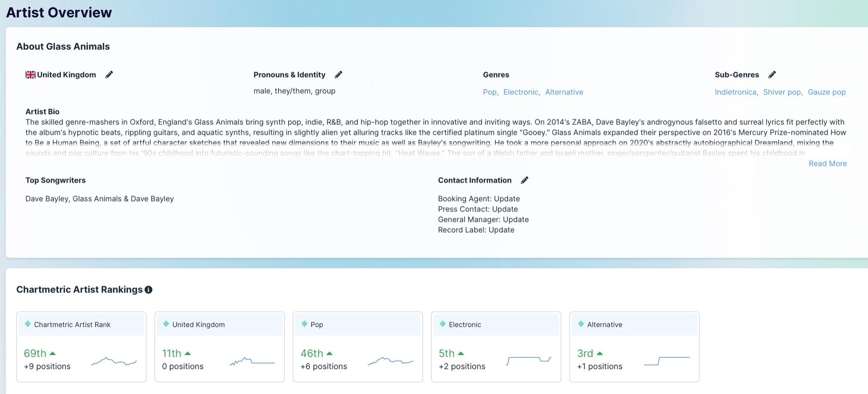The image size is (868, 394).
Task: Click Chartmetric Artist Rank card waveform icon
Action: (28, 324)
